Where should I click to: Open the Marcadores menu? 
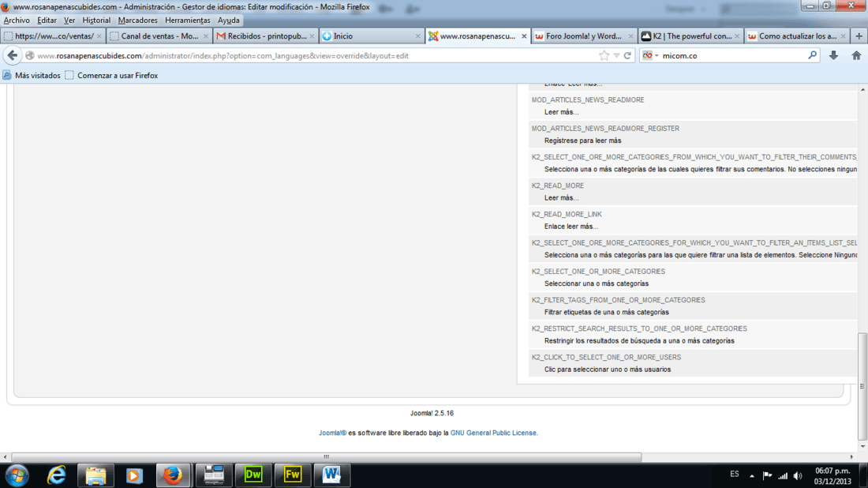(137, 21)
